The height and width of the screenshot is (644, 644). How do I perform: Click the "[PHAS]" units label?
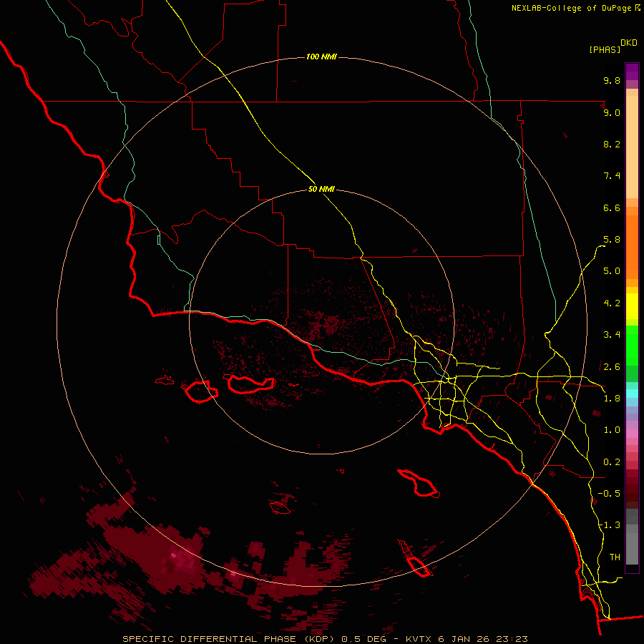pos(605,49)
